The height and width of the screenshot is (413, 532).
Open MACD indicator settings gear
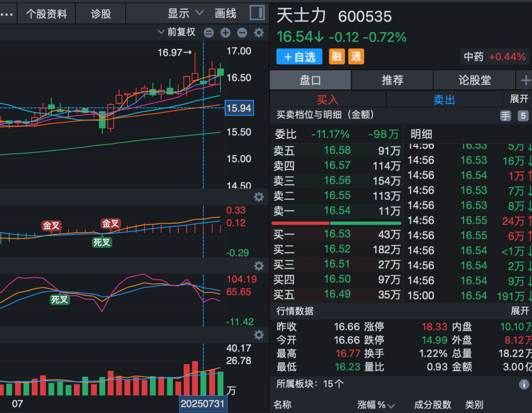point(259,197)
